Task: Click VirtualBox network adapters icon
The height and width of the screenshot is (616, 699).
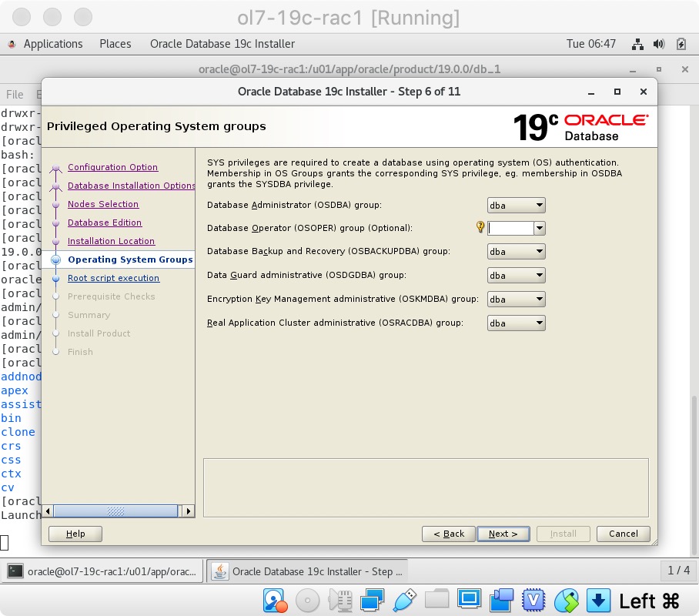Action: point(373,601)
